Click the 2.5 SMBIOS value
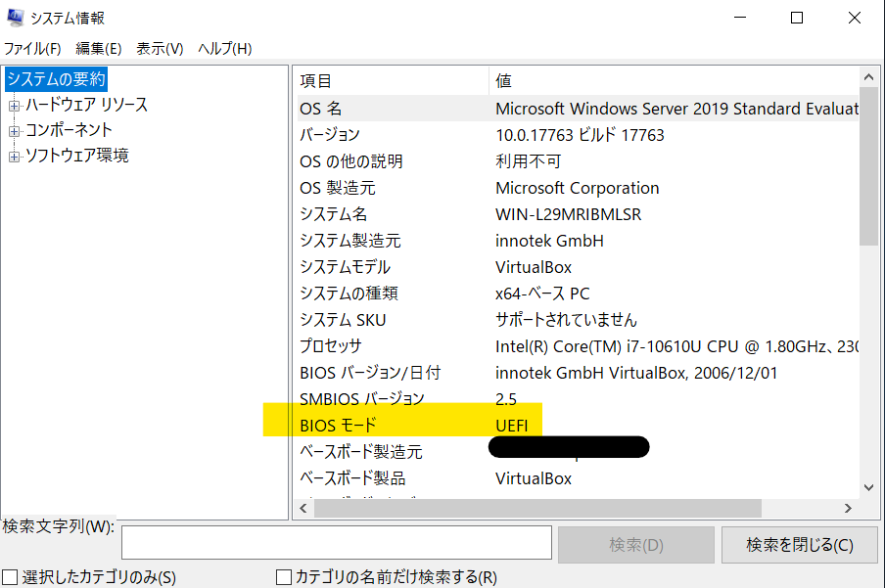This screenshot has height=588, width=885. click(x=506, y=399)
